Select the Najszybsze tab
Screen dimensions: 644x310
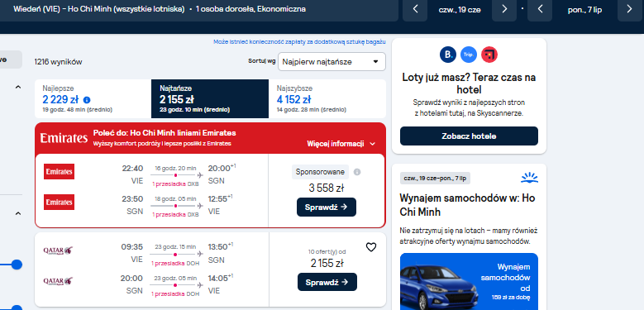point(327,98)
